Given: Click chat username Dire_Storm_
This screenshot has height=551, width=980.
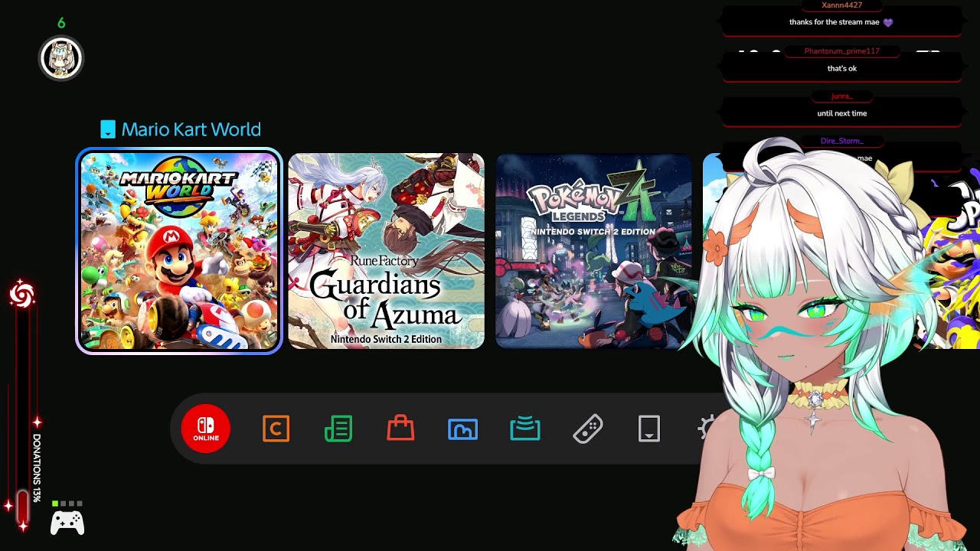Looking at the screenshot, I should coord(841,141).
